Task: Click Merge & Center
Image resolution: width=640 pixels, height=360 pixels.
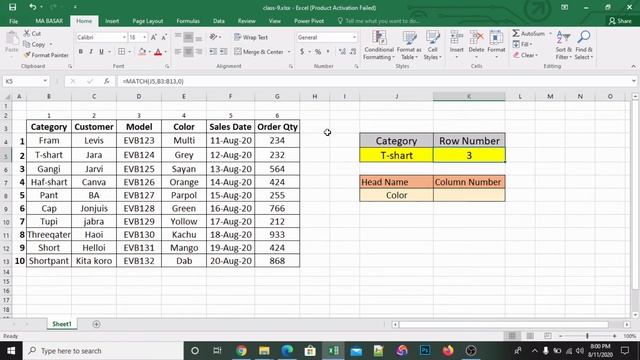Action: [259, 52]
